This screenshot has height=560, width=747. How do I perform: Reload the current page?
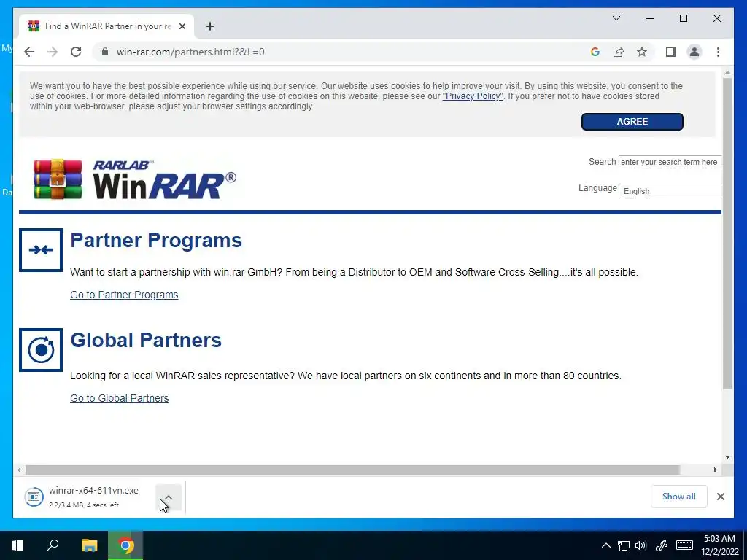76,52
